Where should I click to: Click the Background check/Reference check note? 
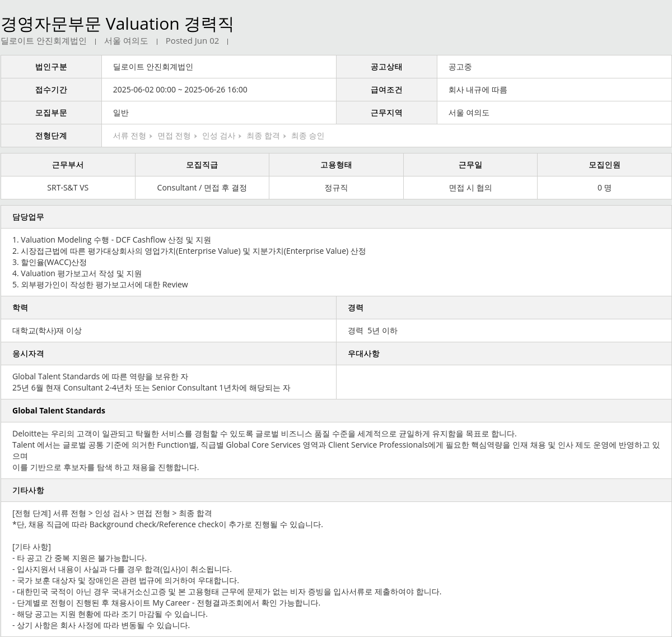pyautogui.click(x=167, y=524)
